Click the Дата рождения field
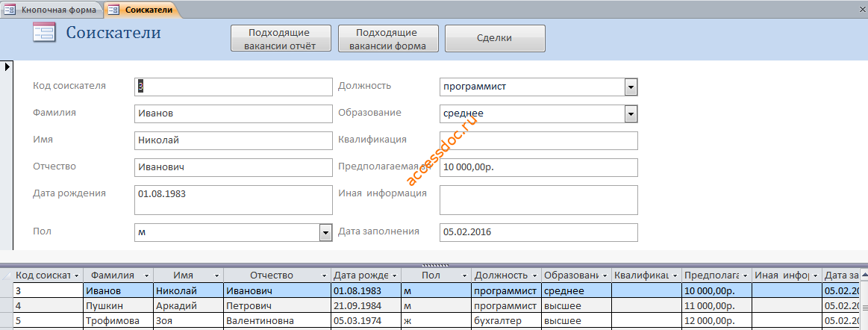The image size is (868, 330). pos(233,200)
